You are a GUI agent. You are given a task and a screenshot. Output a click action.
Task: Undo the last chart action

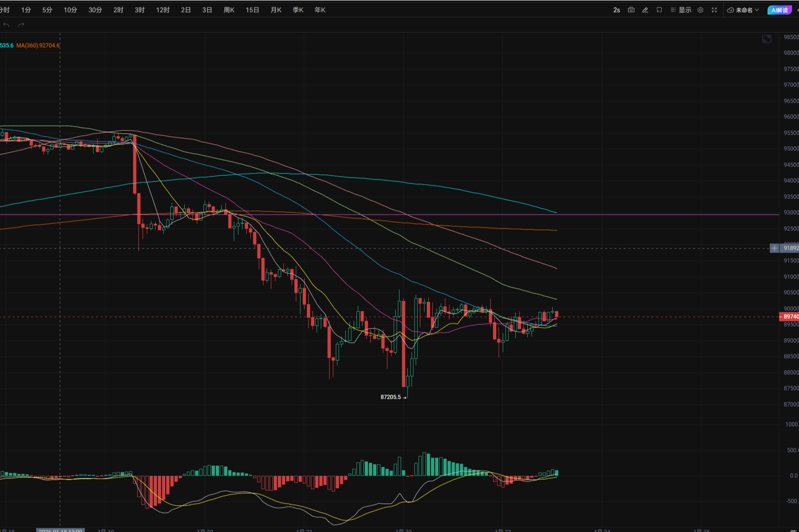coord(6,25)
